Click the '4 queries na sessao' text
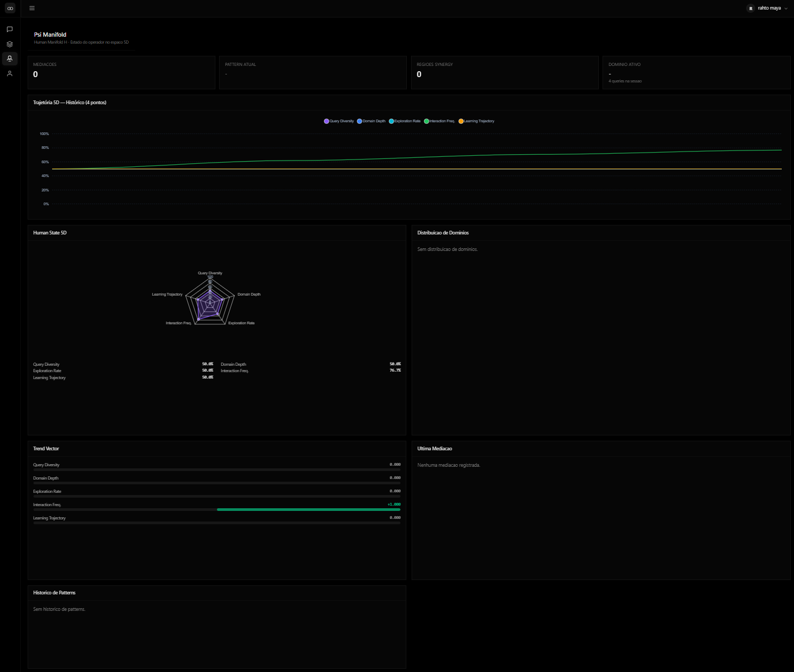The image size is (794, 672). coord(625,81)
